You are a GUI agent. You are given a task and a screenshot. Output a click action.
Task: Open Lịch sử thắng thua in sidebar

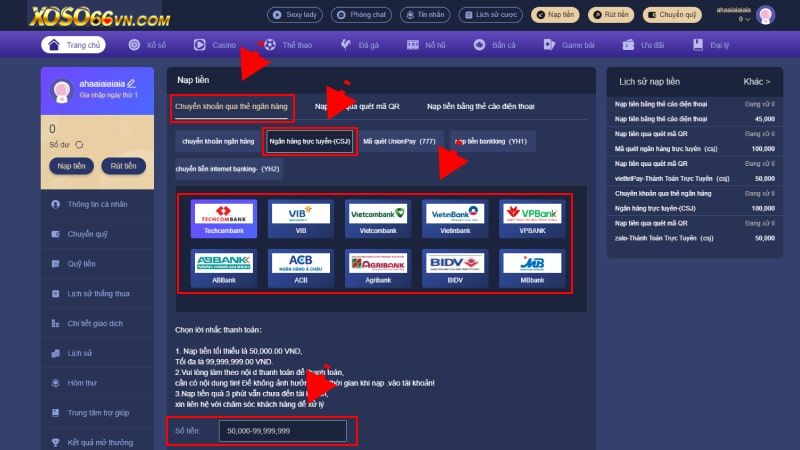pos(97,293)
